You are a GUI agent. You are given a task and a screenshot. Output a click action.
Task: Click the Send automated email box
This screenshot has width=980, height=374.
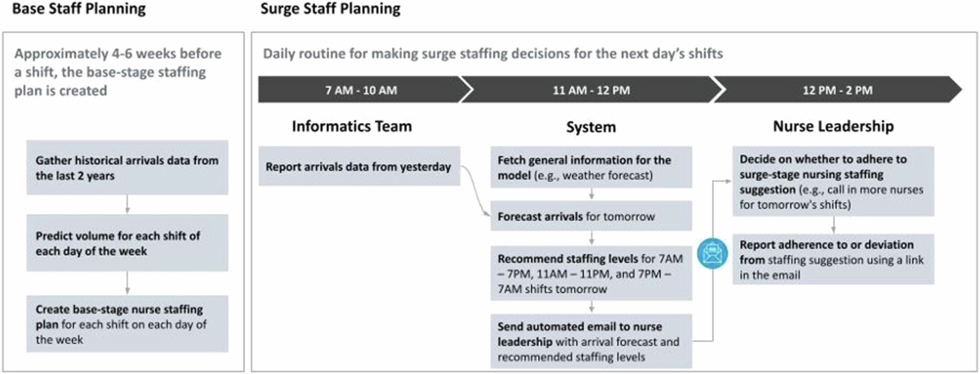(x=591, y=339)
